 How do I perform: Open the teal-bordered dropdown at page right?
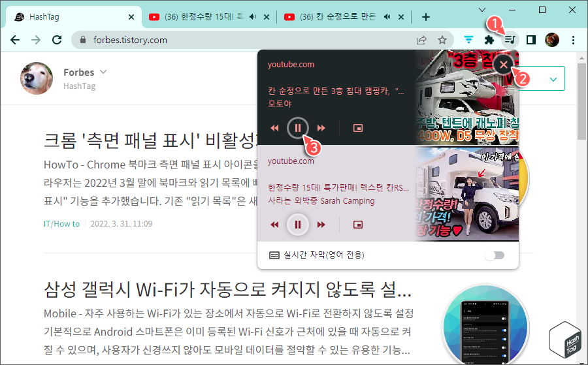[542, 78]
